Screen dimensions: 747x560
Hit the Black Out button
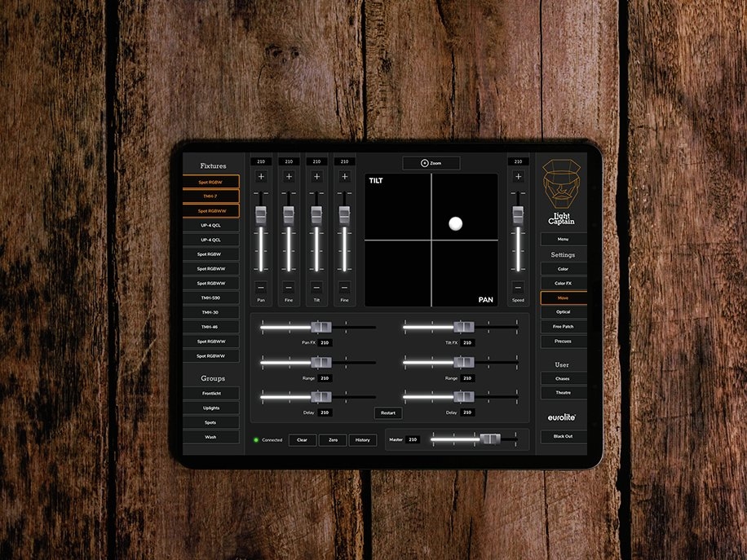click(563, 437)
